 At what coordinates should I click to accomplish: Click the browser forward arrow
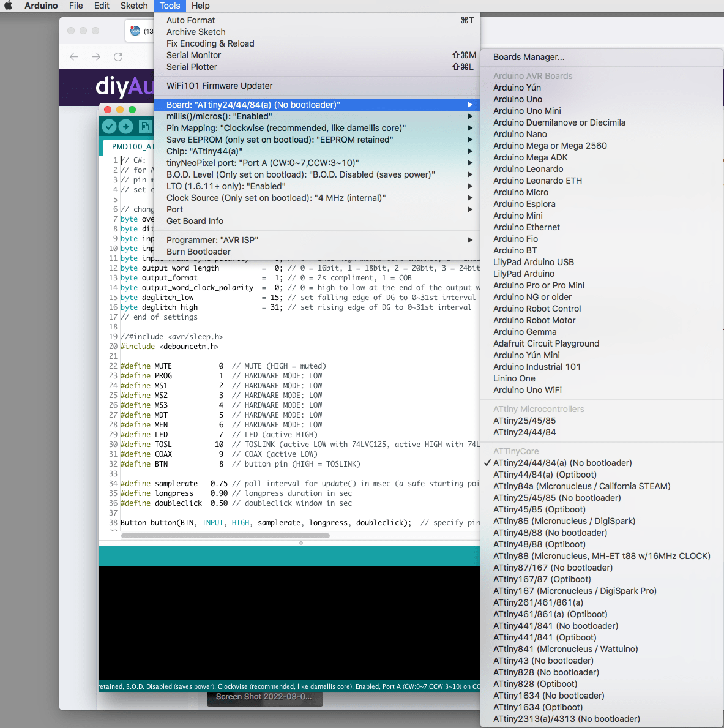point(96,57)
